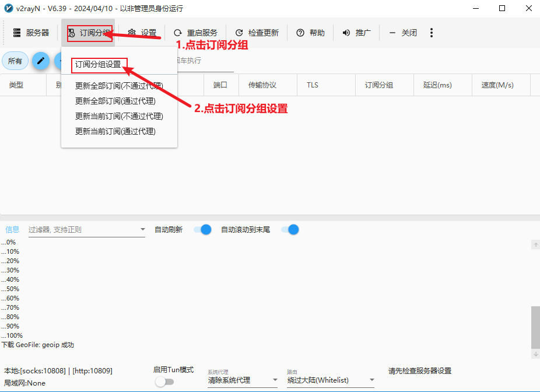Image resolution: width=540 pixels, height=392 pixels.
Task: Click the log panel vertical scrollbar thumb
Action: click(x=535, y=327)
